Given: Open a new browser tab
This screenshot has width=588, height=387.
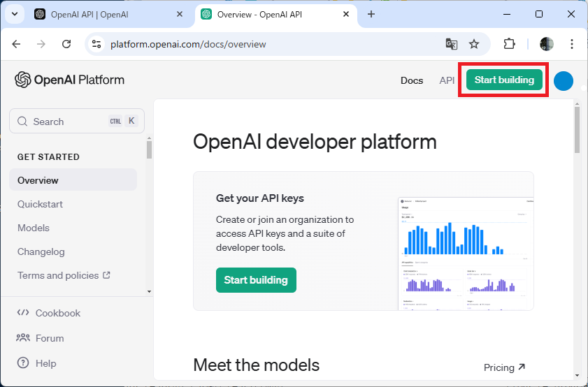Looking at the screenshot, I should [371, 14].
